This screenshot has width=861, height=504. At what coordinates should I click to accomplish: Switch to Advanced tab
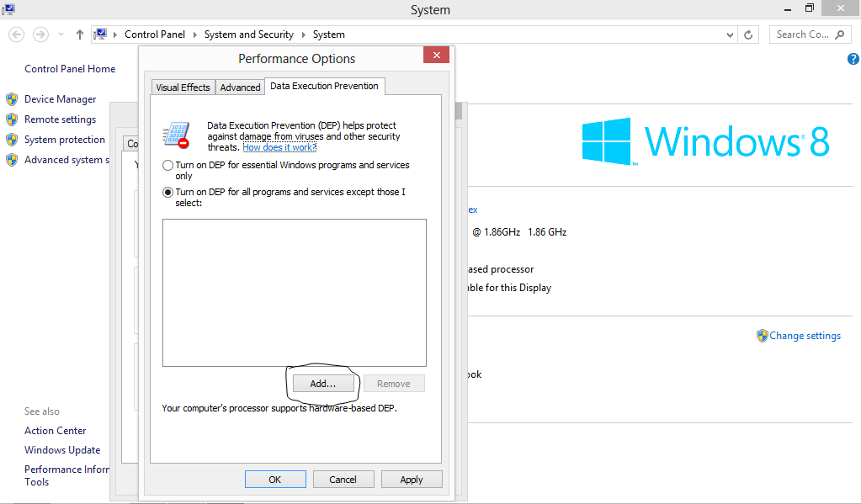click(240, 88)
